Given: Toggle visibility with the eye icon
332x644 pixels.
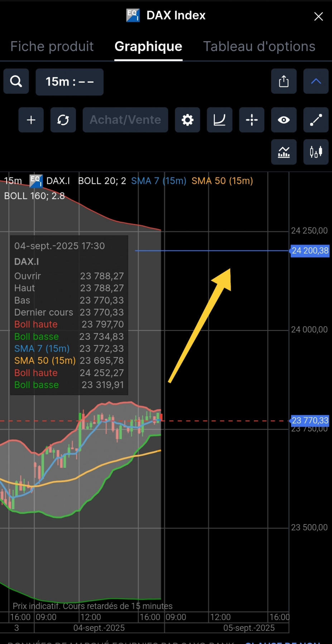Looking at the screenshot, I should click(284, 120).
